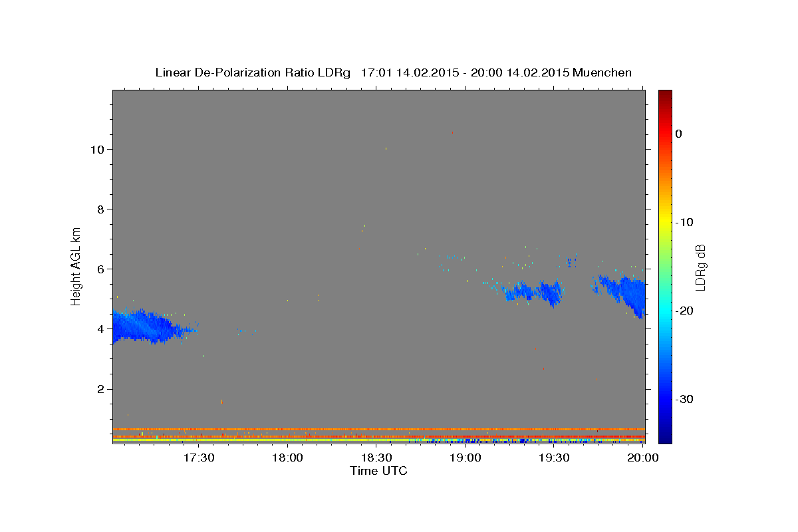Screen dimensions: 798x532
Task: Click the colorbar value label 0
Action: [x=679, y=133]
